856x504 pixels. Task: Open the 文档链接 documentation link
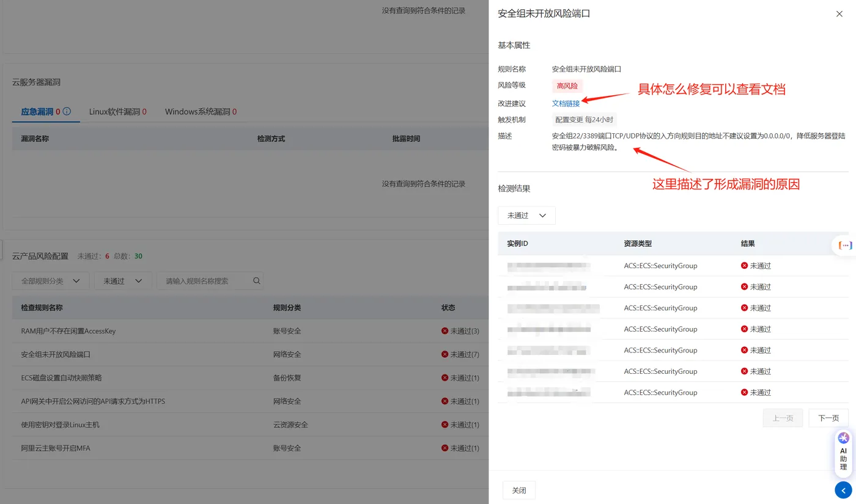click(x=566, y=103)
